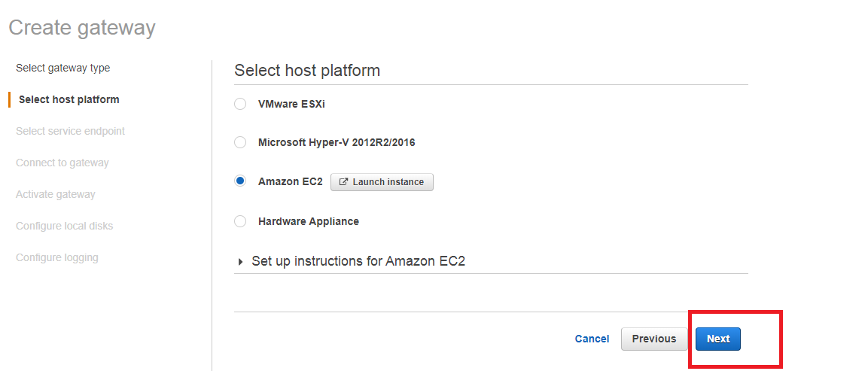Select Configure local disks step
The width and height of the screenshot is (868, 371).
[x=64, y=226]
